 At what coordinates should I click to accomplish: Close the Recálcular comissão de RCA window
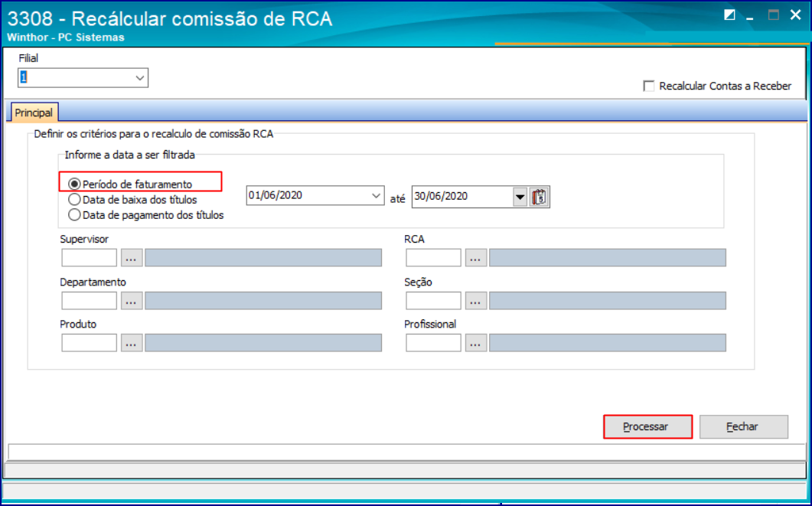[795, 15]
